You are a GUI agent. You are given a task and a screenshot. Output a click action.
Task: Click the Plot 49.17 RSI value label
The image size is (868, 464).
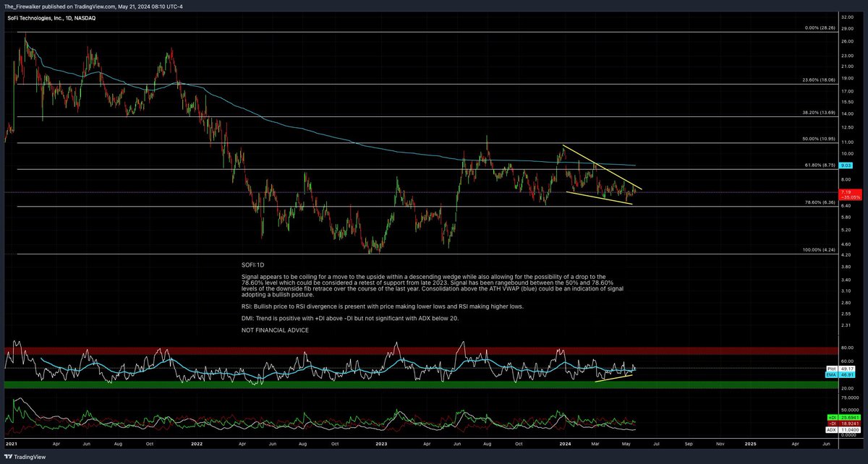[x=841, y=369]
